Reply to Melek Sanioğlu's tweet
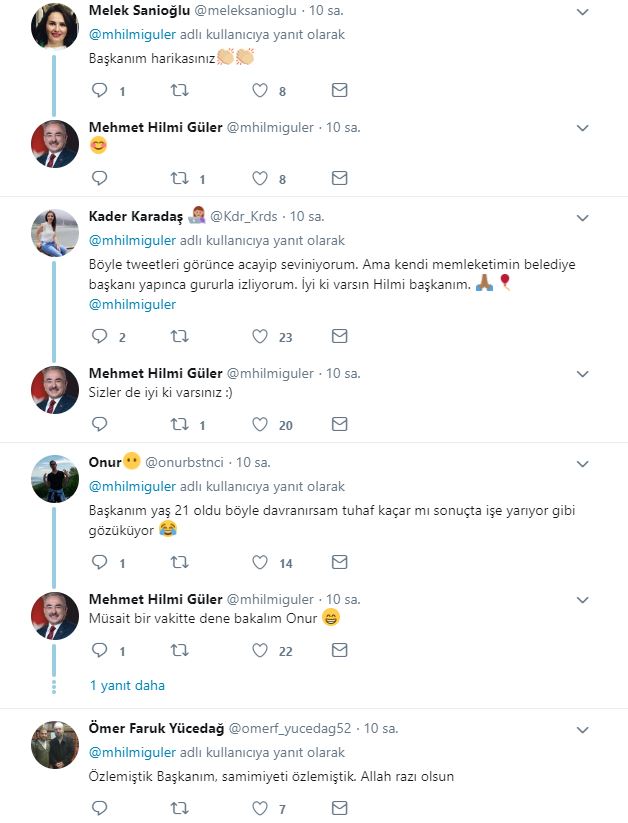The image size is (628, 823). click(100, 91)
